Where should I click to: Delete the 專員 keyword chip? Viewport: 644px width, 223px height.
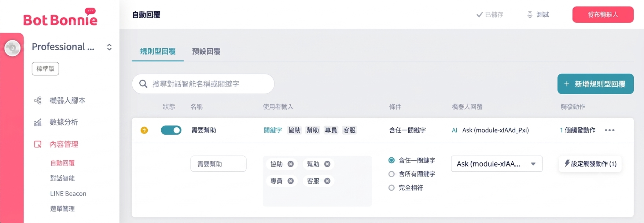(291, 181)
